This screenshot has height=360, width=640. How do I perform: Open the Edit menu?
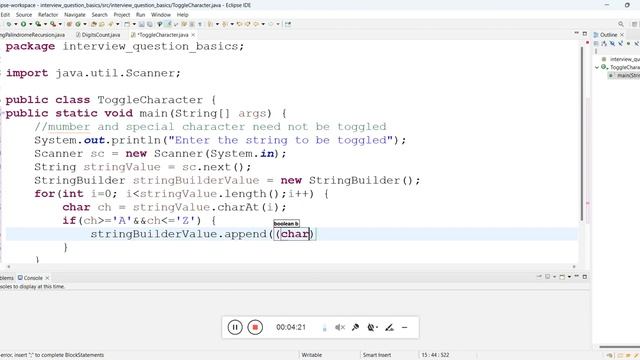point(5,15)
